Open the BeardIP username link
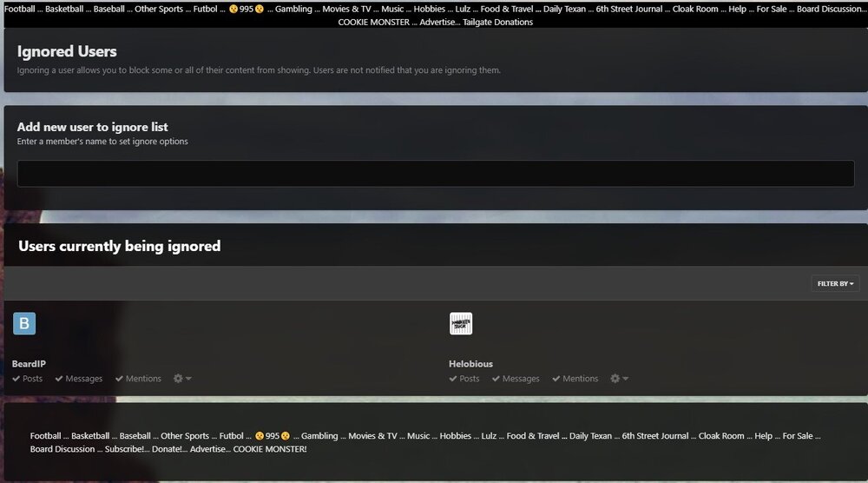The width and height of the screenshot is (868, 483). click(x=29, y=364)
